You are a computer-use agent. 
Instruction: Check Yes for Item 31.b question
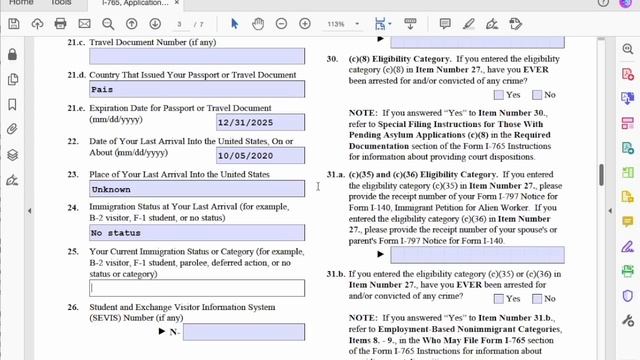click(x=498, y=299)
